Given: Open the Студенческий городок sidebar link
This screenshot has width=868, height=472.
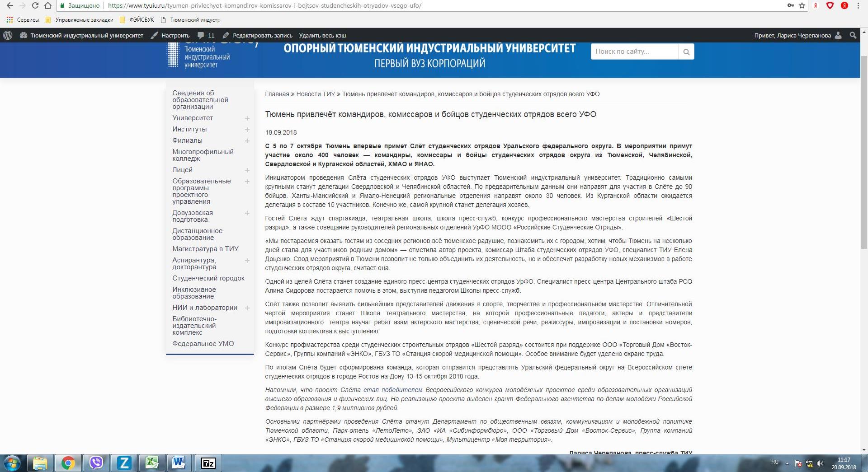Looking at the screenshot, I should (x=208, y=278).
